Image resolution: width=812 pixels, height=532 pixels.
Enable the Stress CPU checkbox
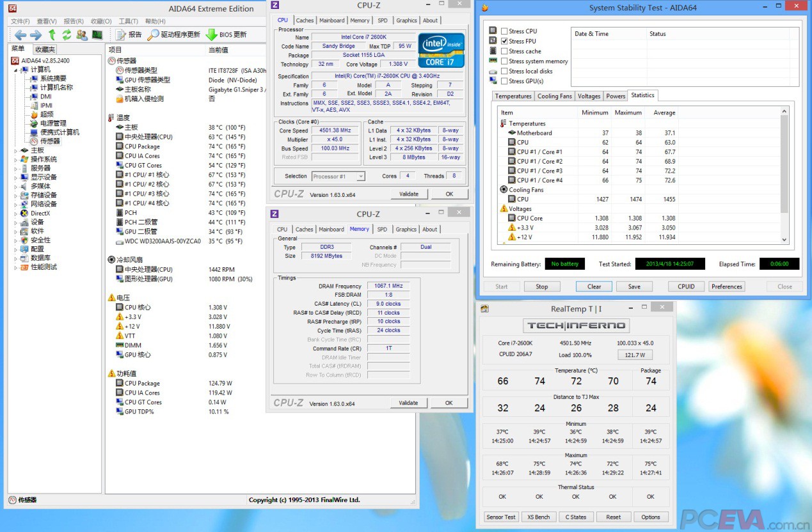point(504,31)
